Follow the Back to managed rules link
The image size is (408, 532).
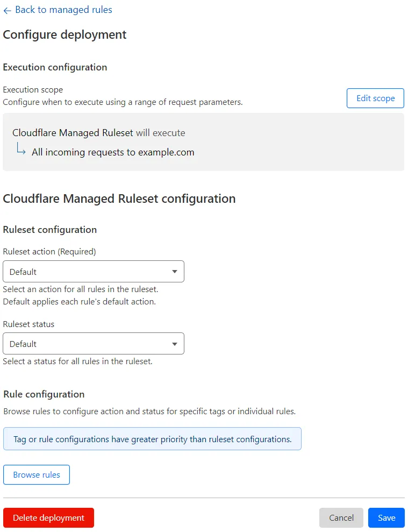(x=64, y=10)
